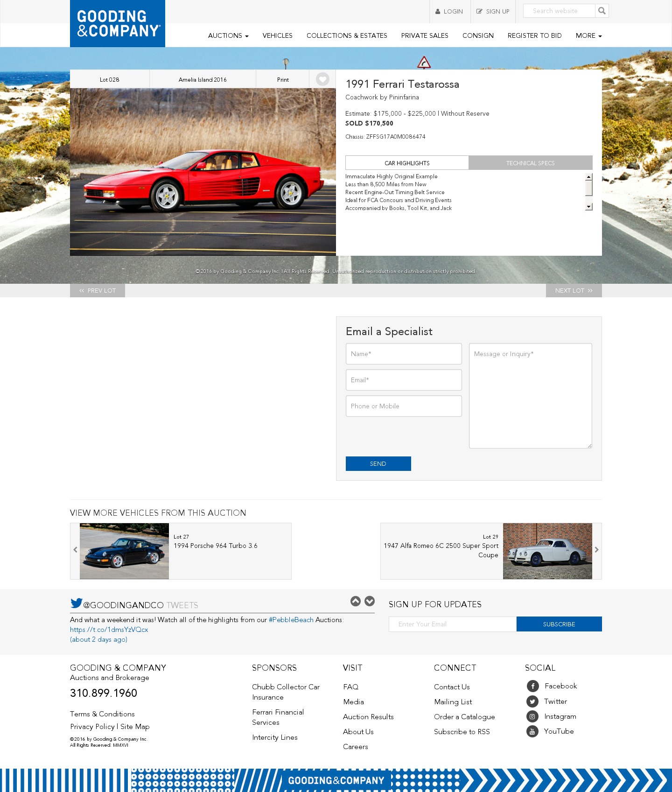Screen dimensions: 672x792
Task: Focus the Enter Your Email field
Action: (x=453, y=624)
